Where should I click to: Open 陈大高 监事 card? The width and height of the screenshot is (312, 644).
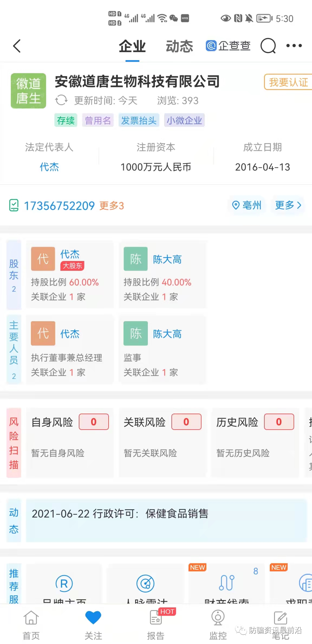(162, 349)
